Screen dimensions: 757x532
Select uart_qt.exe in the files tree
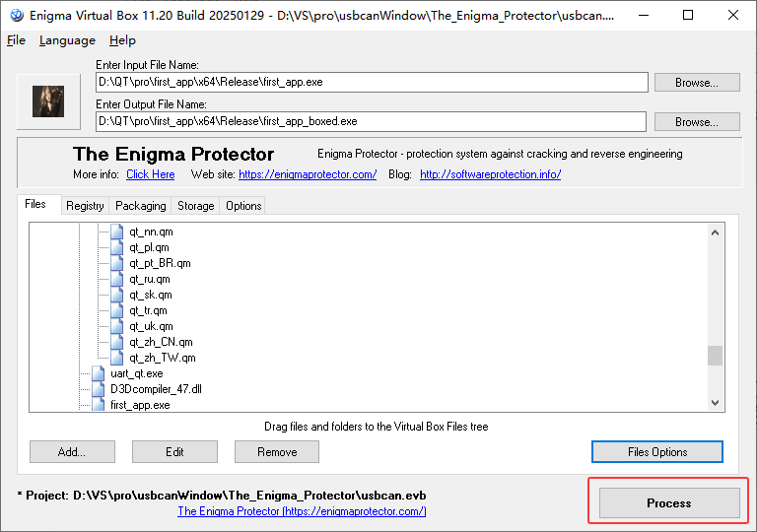[137, 373]
